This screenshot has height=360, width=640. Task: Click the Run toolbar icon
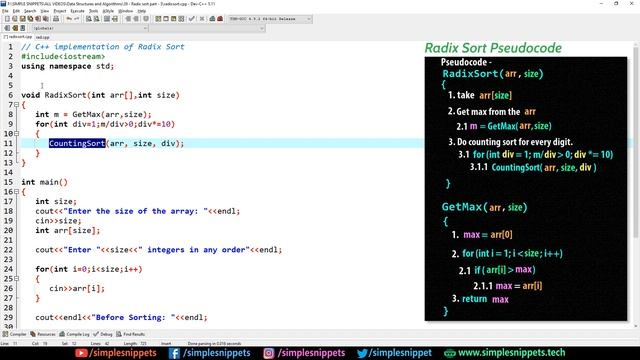pos(166,19)
